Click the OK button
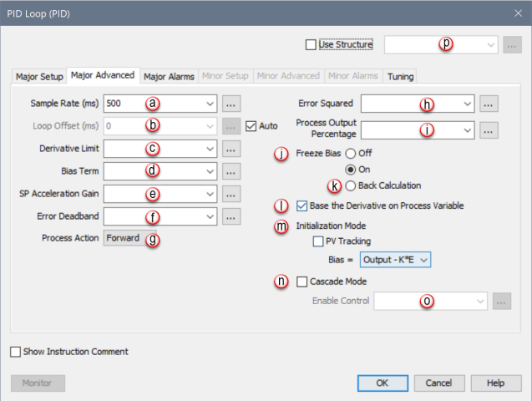 pos(381,383)
